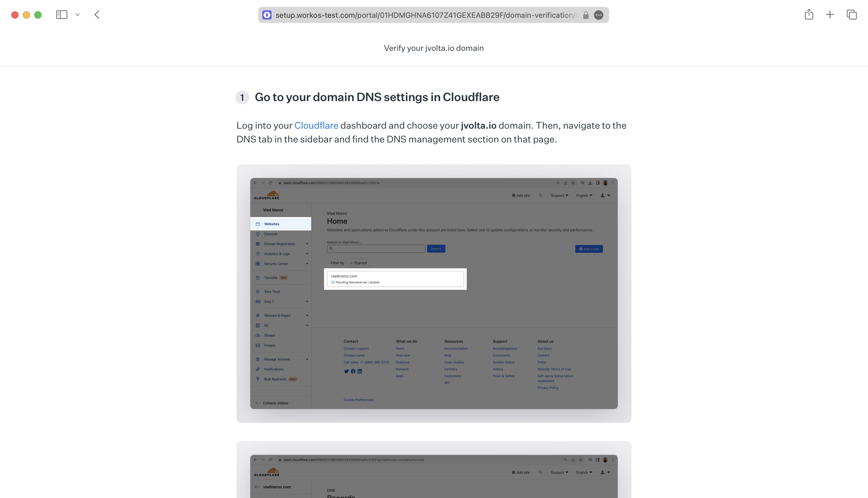The height and width of the screenshot is (498, 868).
Task: Open Domain Registration section
Action: [x=280, y=243]
